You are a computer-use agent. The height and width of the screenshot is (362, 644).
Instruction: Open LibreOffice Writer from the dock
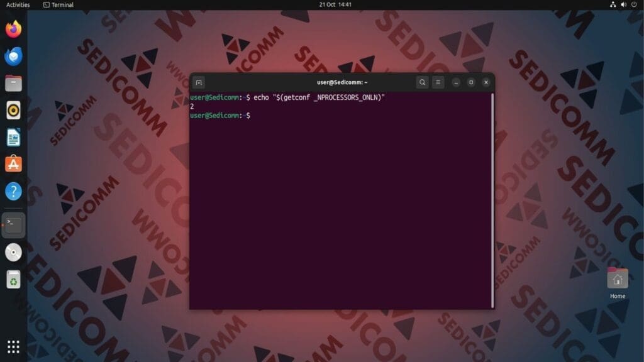click(x=14, y=138)
